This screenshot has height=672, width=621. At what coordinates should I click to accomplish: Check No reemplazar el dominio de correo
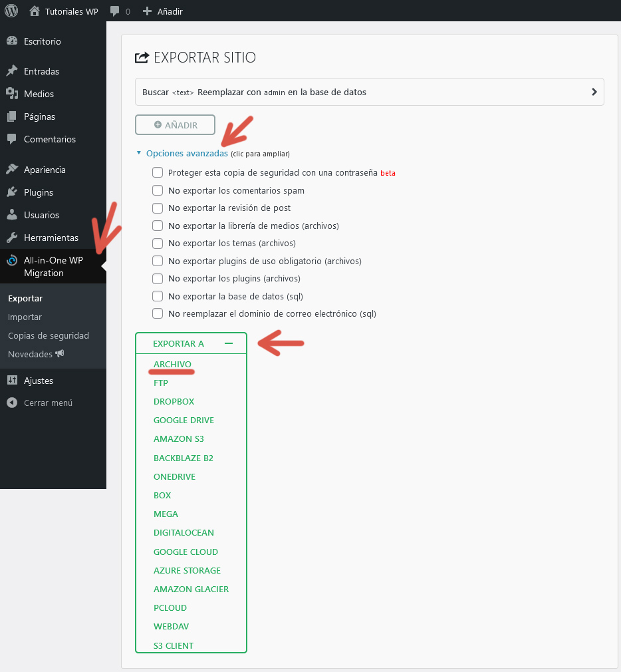point(158,313)
